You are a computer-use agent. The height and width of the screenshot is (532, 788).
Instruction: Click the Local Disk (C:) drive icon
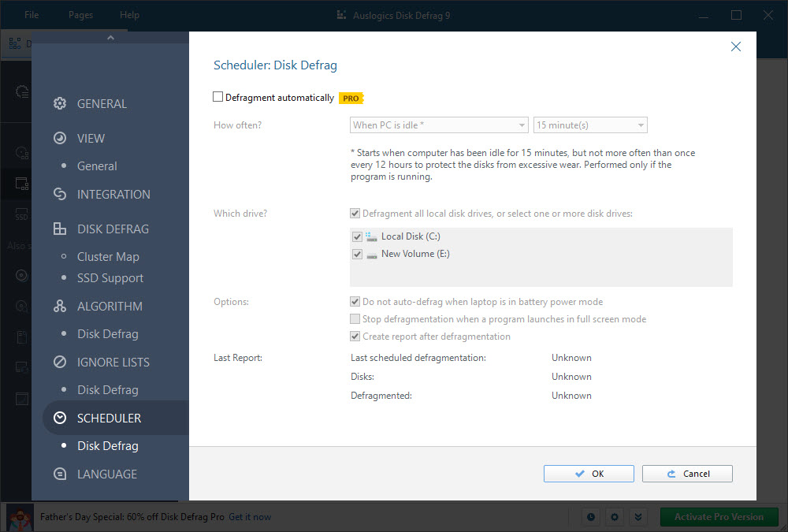click(x=371, y=236)
